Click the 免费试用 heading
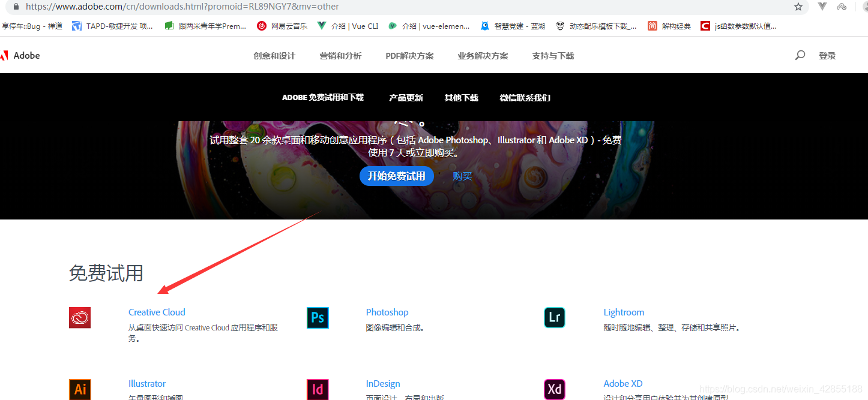This screenshot has width=868, height=400. (x=106, y=273)
